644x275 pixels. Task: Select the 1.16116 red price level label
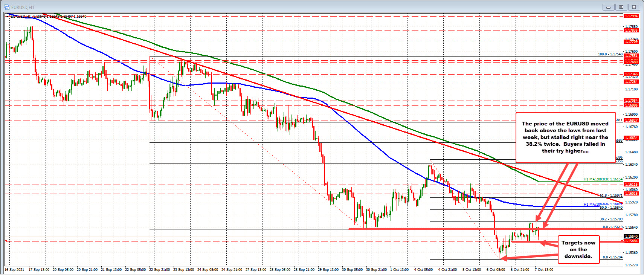pyautogui.click(x=631, y=185)
